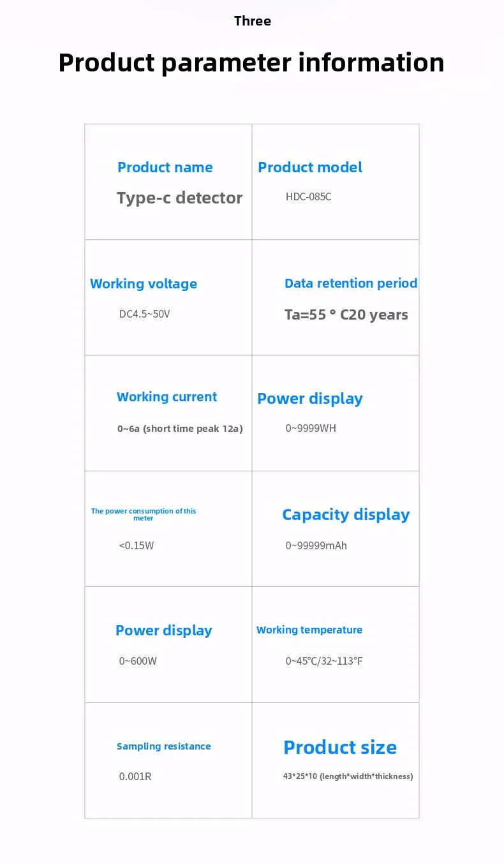Select the "Data retention period" label
The width and height of the screenshot is (504, 865).
351,283
